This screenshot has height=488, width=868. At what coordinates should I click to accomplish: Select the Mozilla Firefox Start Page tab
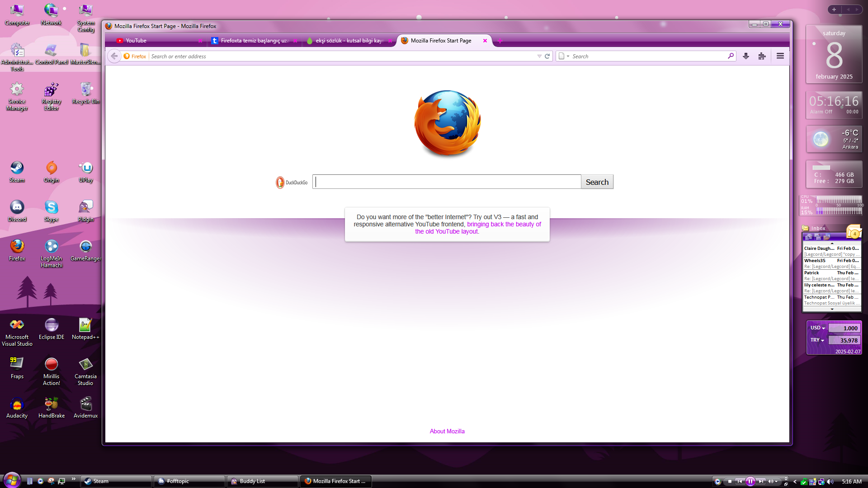[444, 41]
